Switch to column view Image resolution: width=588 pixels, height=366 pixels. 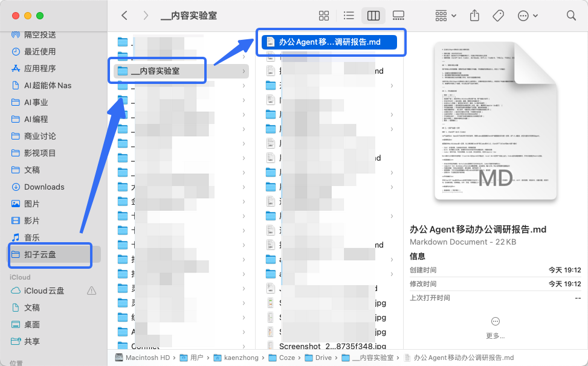click(373, 16)
